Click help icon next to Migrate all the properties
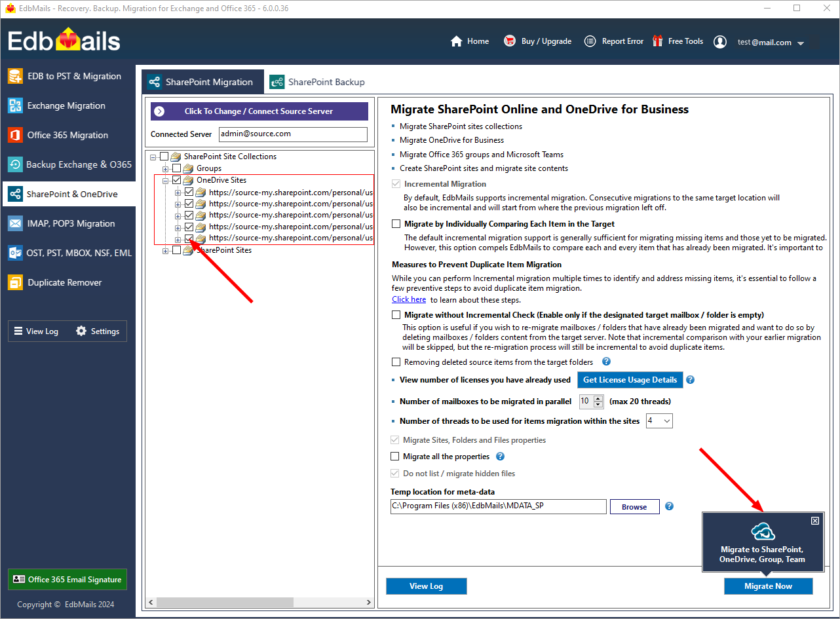The image size is (840, 619). (x=501, y=457)
